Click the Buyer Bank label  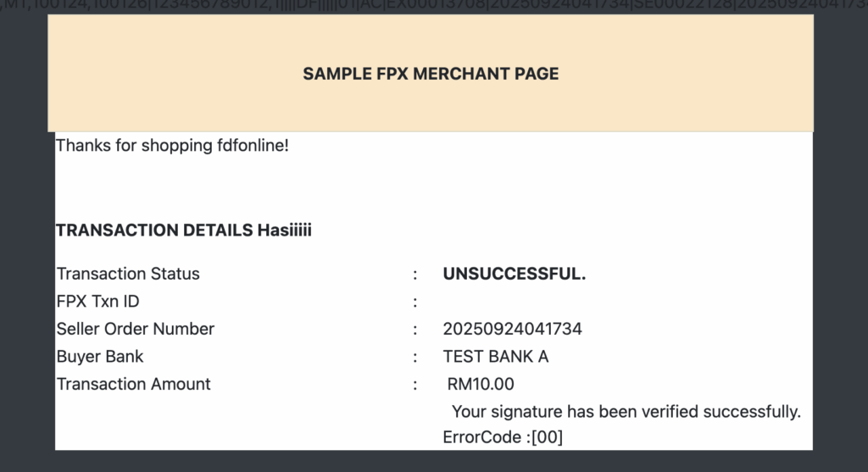tap(100, 357)
